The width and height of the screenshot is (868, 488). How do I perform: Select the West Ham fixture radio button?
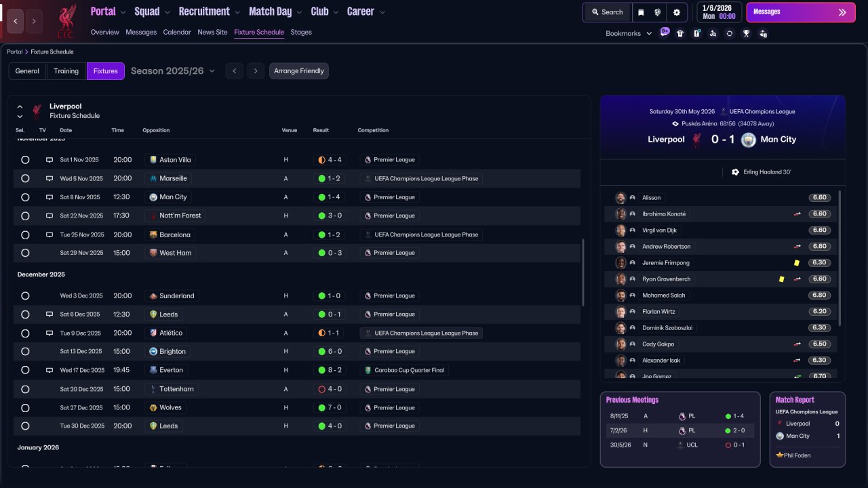(x=25, y=253)
